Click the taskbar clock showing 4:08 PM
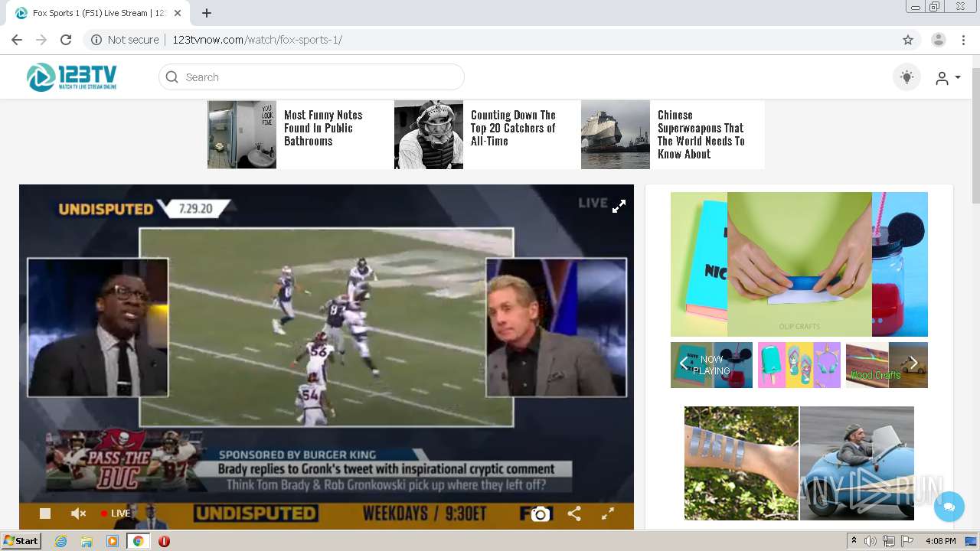980x551 pixels. point(941,541)
